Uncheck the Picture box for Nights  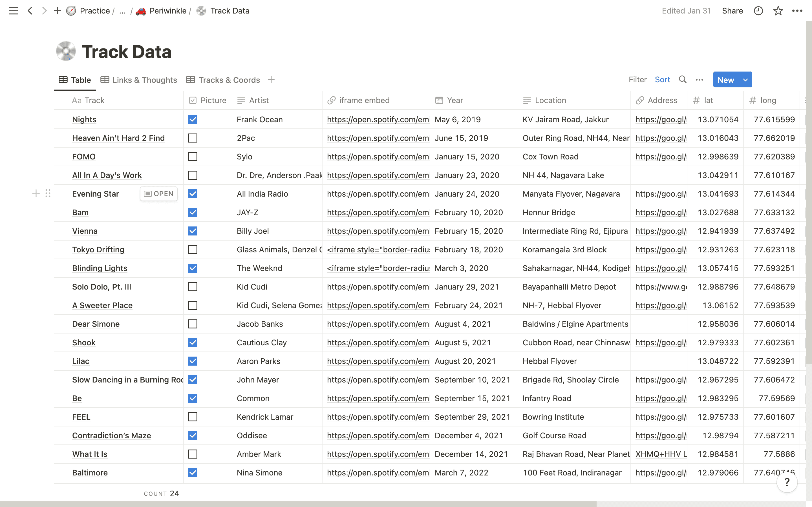coord(193,119)
